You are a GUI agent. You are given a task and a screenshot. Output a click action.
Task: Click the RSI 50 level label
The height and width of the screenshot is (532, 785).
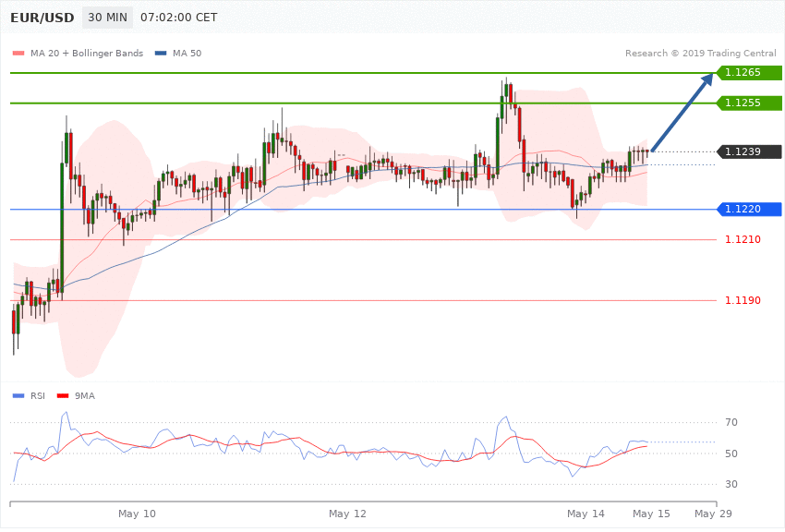731,453
